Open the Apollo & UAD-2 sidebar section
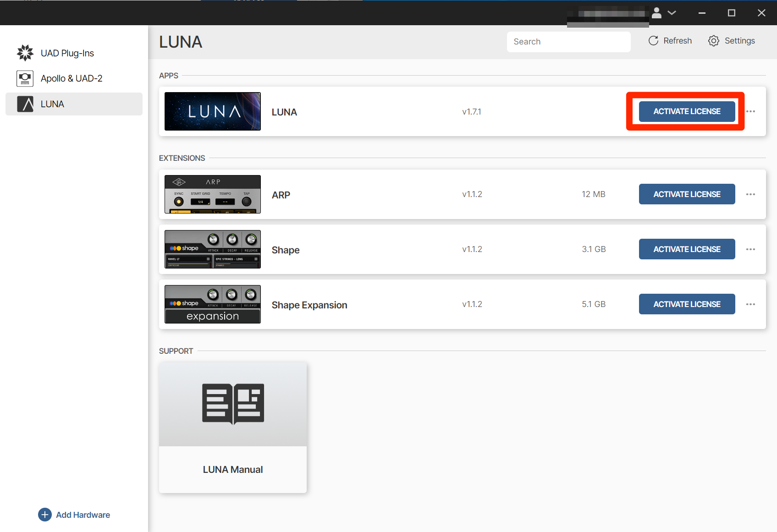Viewport: 777px width, 532px height. [x=74, y=78]
